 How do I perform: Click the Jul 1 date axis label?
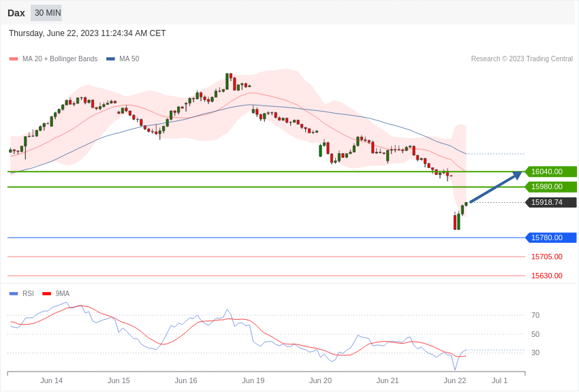click(x=499, y=380)
